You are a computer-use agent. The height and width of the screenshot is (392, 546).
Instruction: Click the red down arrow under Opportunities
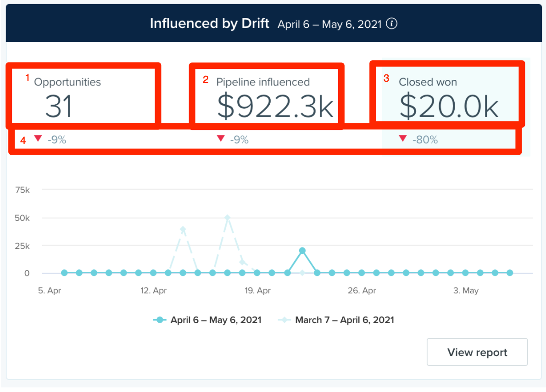click(38, 138)
